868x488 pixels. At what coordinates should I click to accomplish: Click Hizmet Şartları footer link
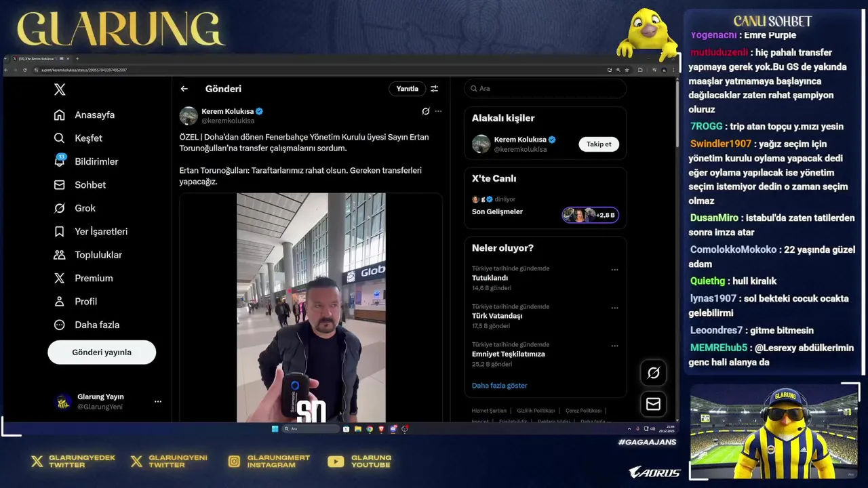point(489,411)
